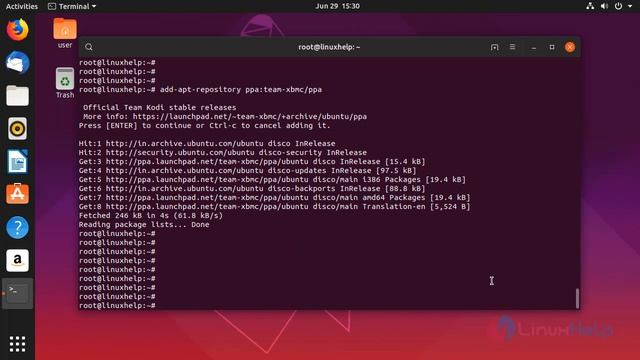
Task: Open the volume indicator in top bar
Action: (604, 6)
